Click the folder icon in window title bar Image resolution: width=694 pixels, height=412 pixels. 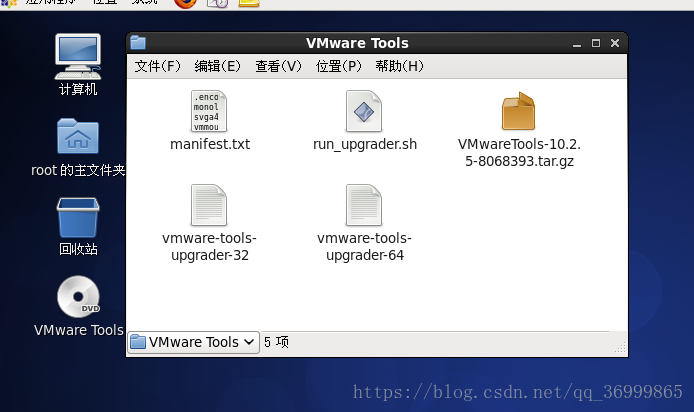[138, 43]
